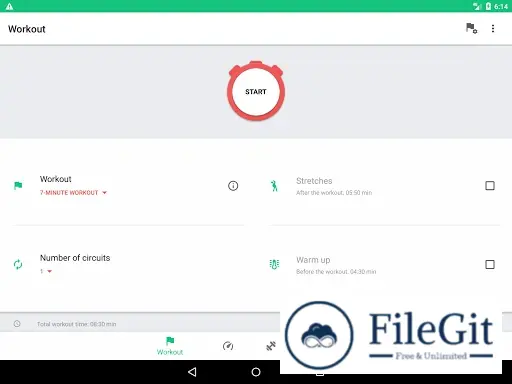Switch to the dumbbell exercises tab
This screenshot has height=384, width=512.
point(271,346)
